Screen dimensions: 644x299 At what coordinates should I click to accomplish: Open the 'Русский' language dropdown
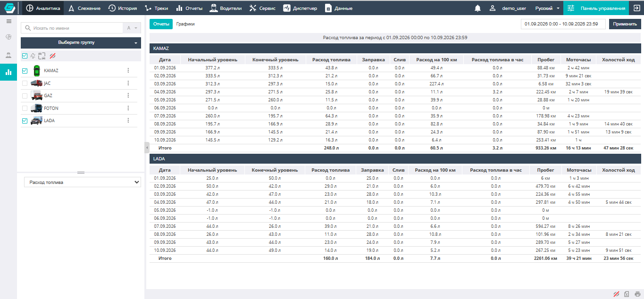coord(547,8)
